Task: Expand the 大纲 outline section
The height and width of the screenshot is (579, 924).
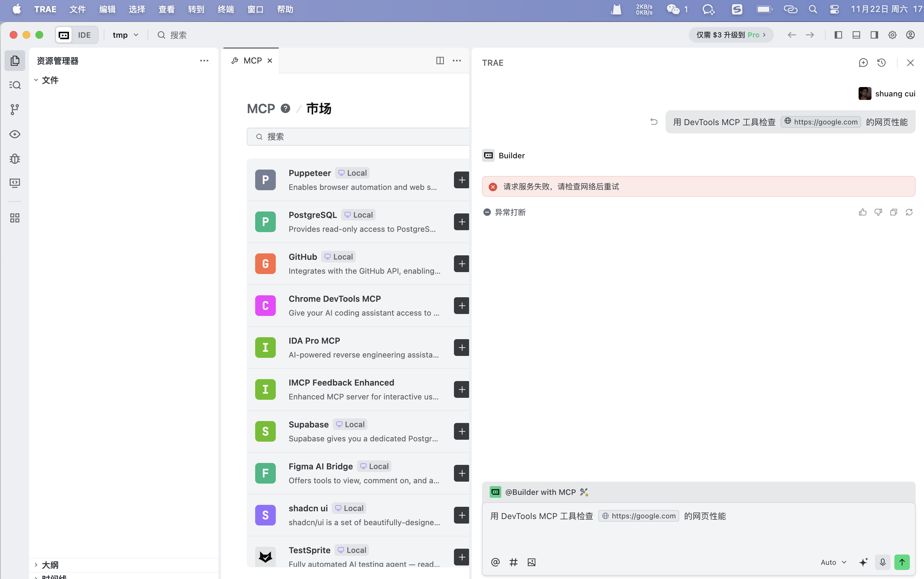Action: coord(50,565)
